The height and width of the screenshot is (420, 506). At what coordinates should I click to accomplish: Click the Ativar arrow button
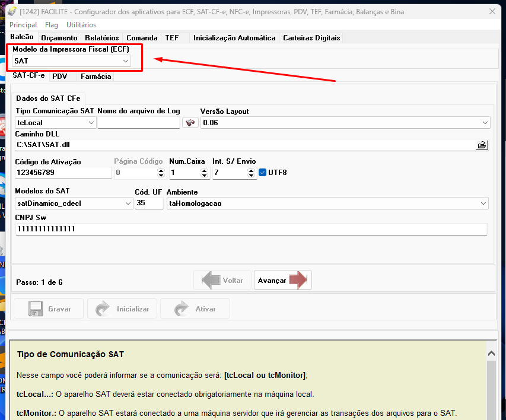195,309
